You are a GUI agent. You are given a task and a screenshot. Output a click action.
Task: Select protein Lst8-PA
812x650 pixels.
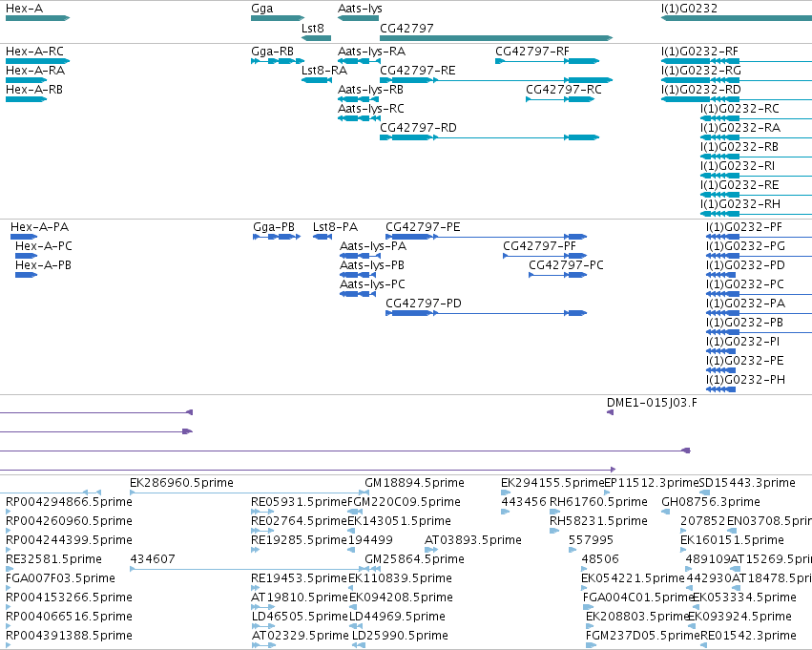tap(323, 237)
